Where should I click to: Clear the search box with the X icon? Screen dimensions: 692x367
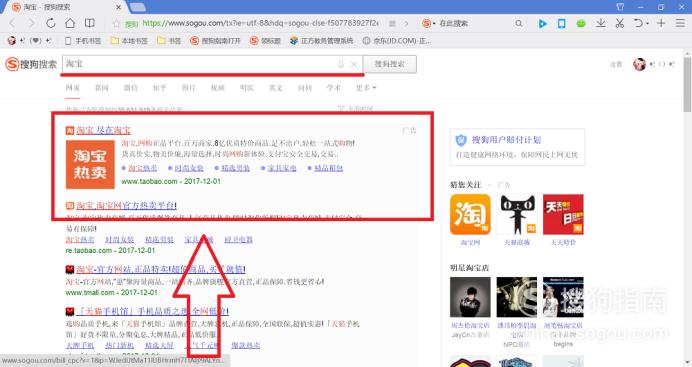[x=354, y=64]
